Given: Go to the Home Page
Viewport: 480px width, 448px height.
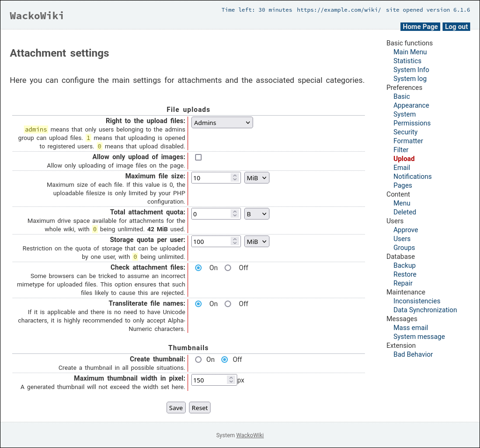Looking at the screenshot, I should pos(420,27).
